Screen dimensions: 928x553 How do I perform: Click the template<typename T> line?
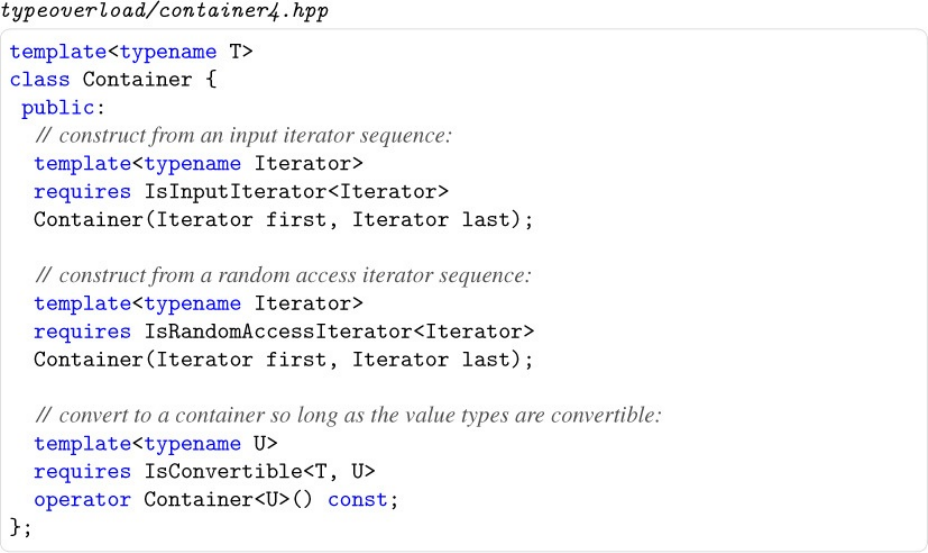pyautogui.click(x=131, y=51)
